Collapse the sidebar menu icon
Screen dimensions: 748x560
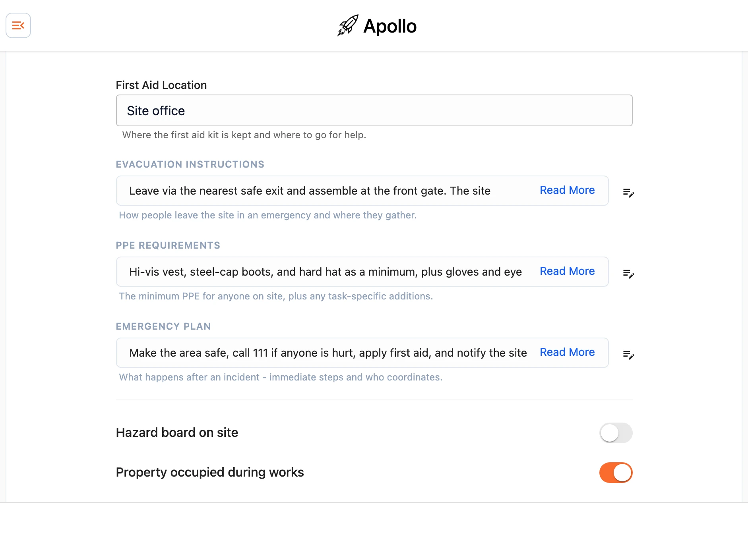pyautogui.click(x=18, y=25)
